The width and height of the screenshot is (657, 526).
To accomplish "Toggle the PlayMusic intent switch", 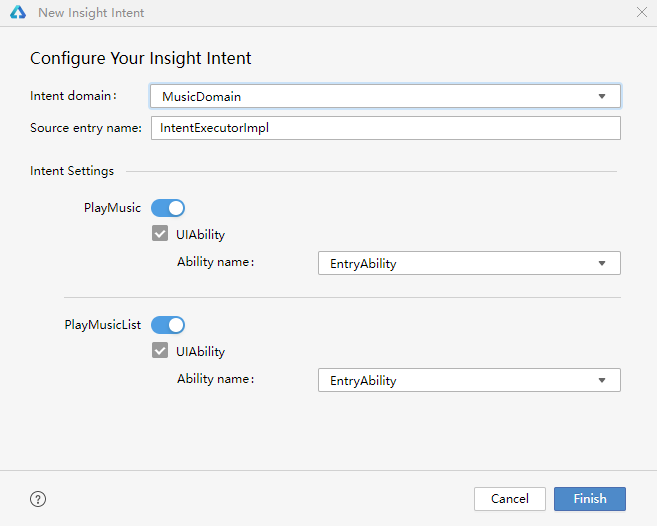I will (168, 208).
